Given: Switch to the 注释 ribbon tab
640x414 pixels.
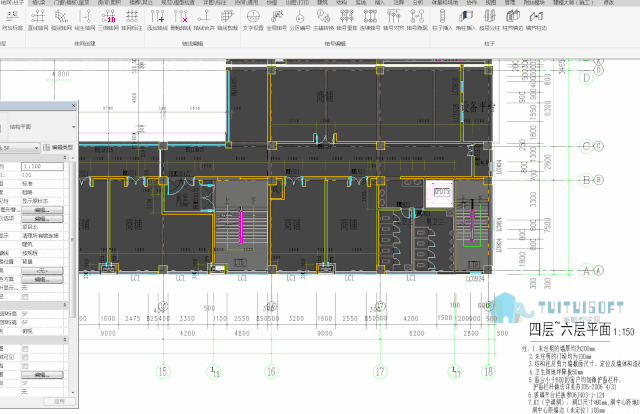Looking at the screenshot, I should click(398, 2).
